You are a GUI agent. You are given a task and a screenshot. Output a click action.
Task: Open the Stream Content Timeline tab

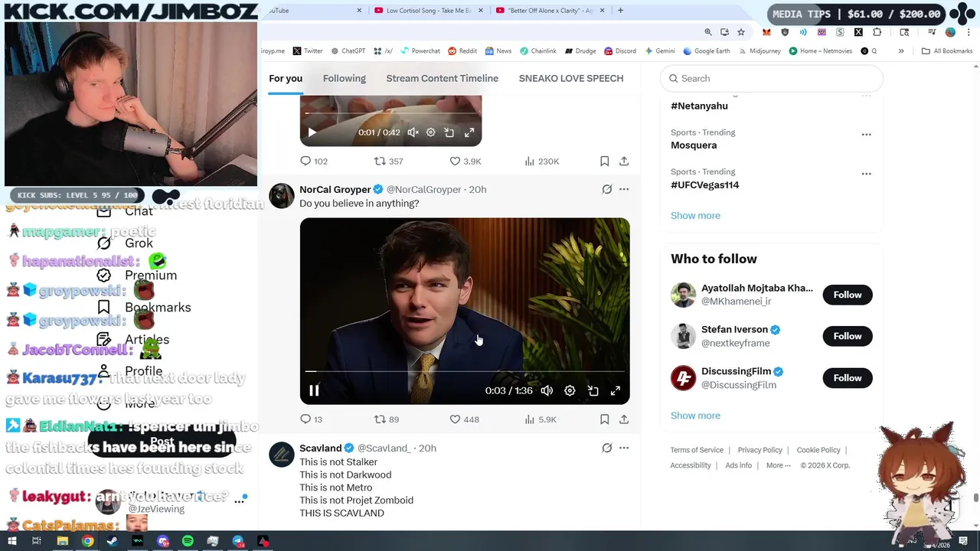click(x=443, y=78)
